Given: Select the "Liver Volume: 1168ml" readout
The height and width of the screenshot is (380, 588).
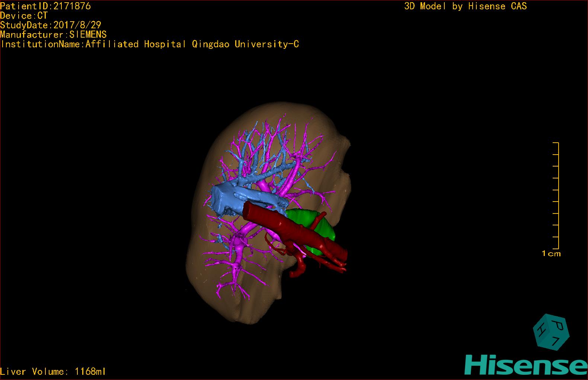Looking at the screenshot, I should (53, 371).
